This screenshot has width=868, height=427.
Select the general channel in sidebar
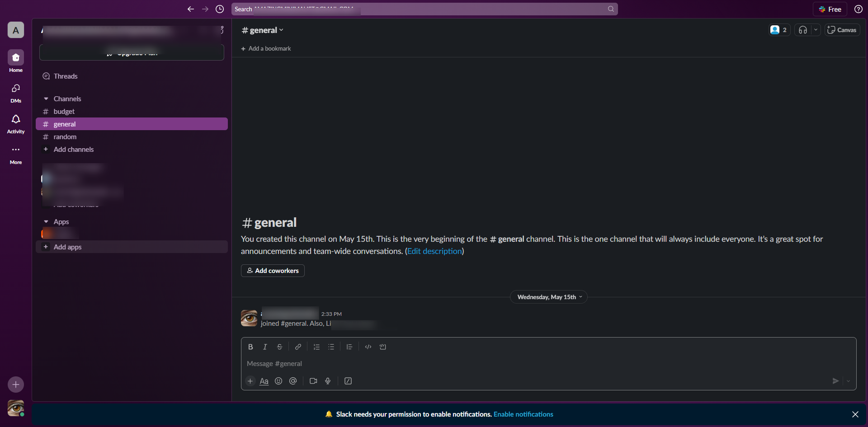(132, 124)
